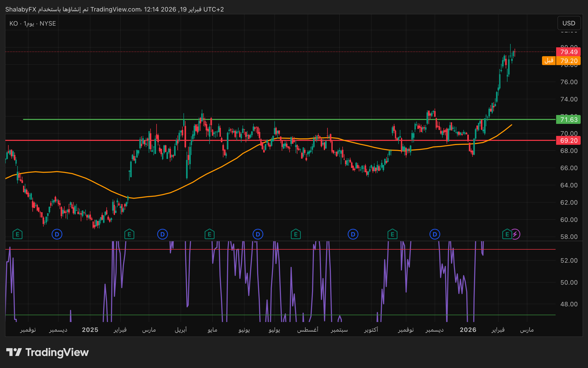This screenshot has width=588, height=368.
Task: Select the dividend D marker in March 2025
Action: (162, 234)
